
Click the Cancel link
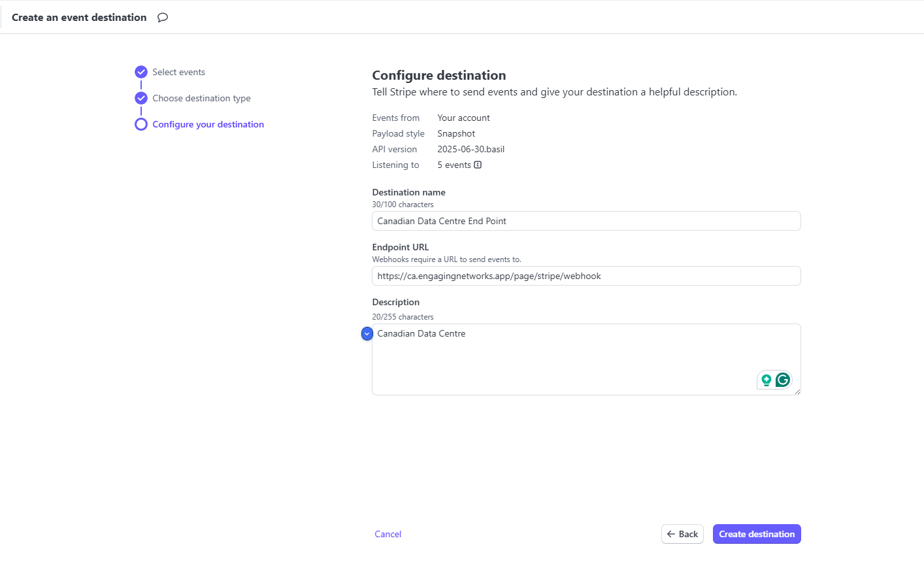pyautogui.click(x=388, y=534)
